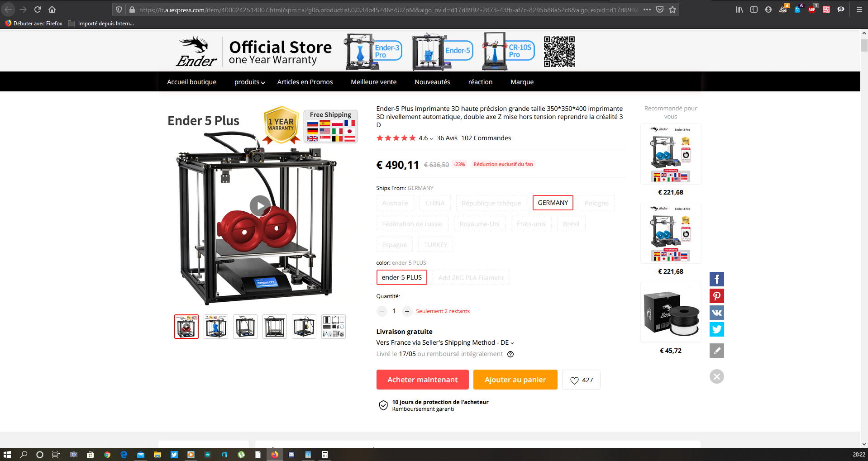Share product on Facebook
This screenshot has width=868, height=461.
[716, 279]
